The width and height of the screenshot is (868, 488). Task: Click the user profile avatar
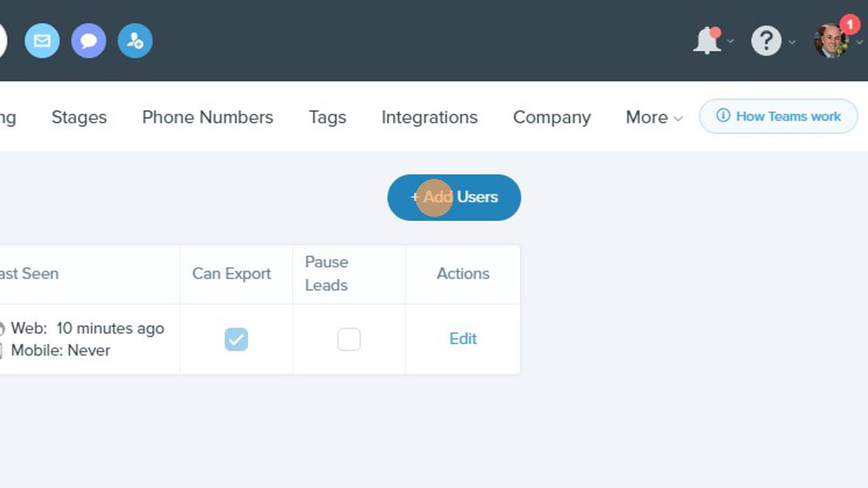[831, 41]
